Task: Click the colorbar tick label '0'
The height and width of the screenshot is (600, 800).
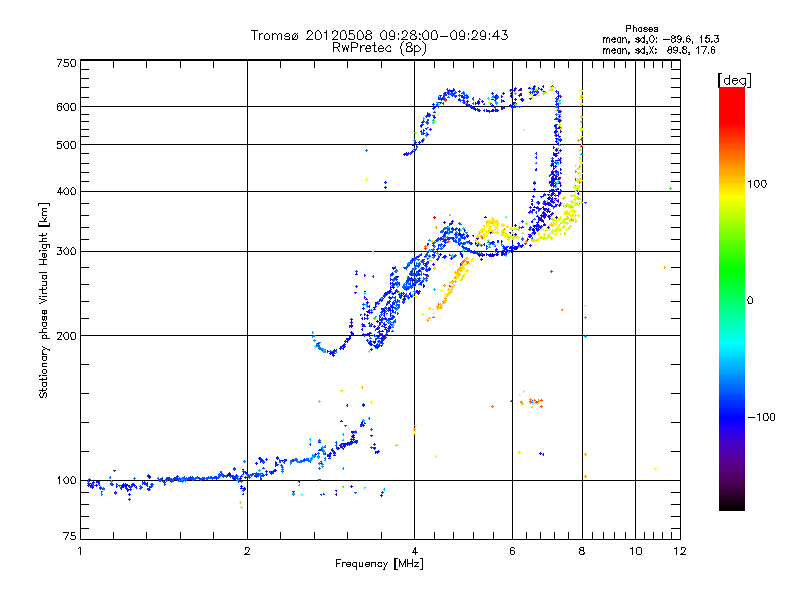Action: 750,301
